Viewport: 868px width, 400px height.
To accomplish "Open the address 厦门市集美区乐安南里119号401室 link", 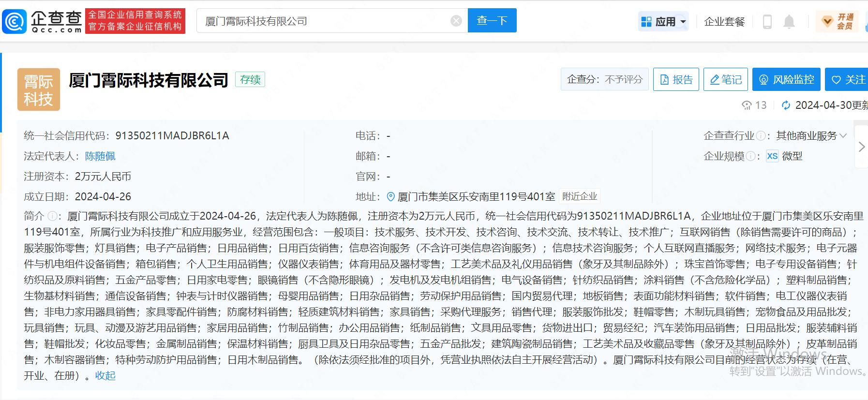I will pyautogui.click(x=476, y=197).
